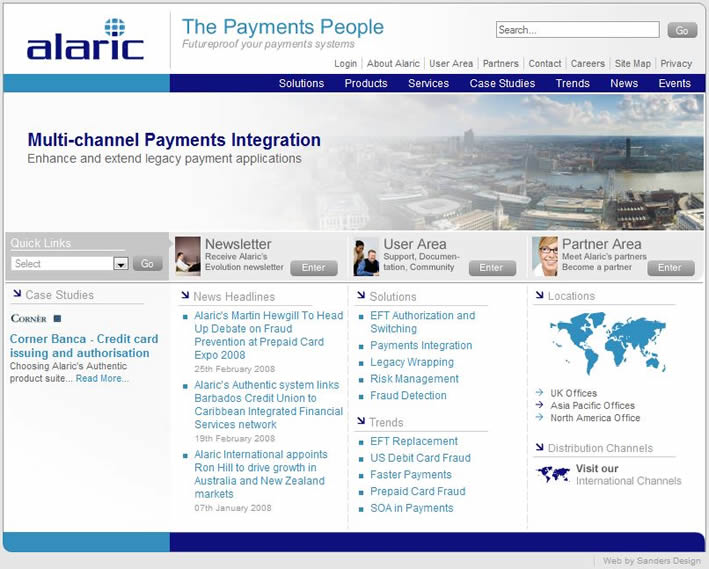Open the Case Studies menu item
The height and width of the screenshot is (569, 709).
coord(502,83)
